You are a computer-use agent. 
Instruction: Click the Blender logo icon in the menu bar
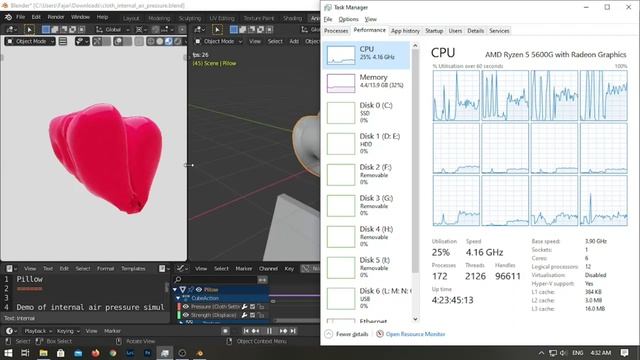[8, 17]
